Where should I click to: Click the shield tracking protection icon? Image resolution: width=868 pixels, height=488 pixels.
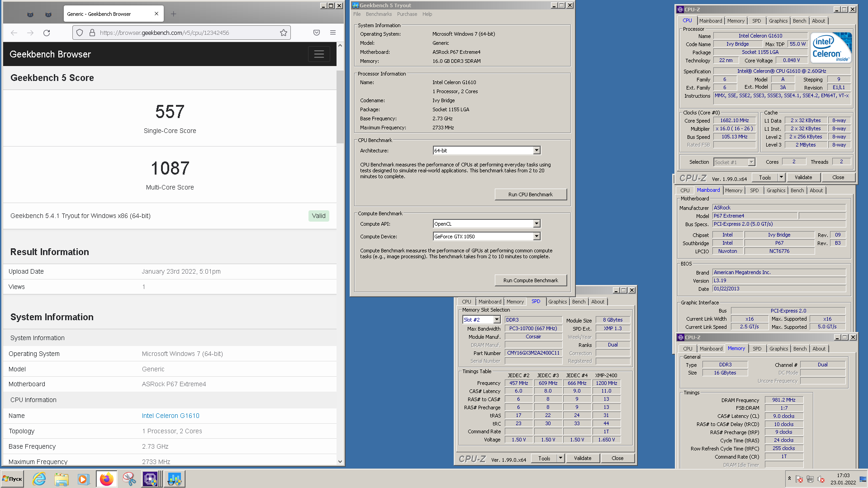point(80,33)
